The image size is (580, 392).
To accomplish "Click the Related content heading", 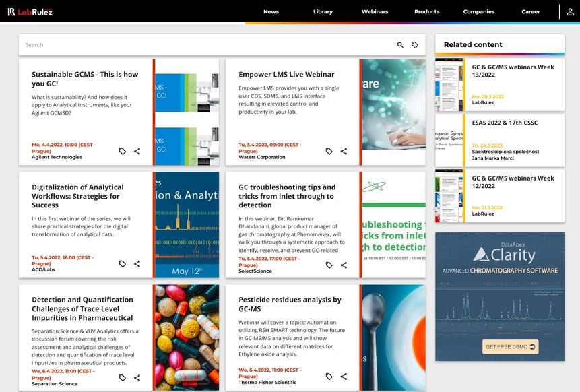I will point(473,44).
